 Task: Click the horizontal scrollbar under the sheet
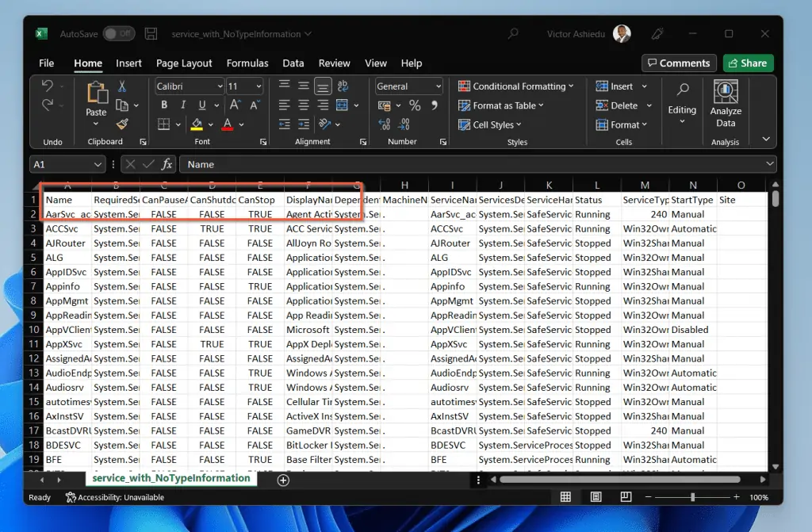[620, 480]
